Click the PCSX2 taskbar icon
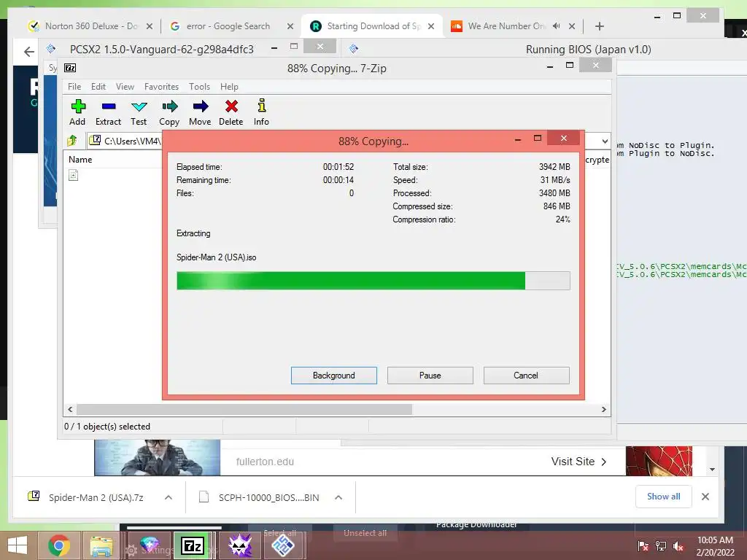This screenshot has width=747, height=560. coord(282,545)
